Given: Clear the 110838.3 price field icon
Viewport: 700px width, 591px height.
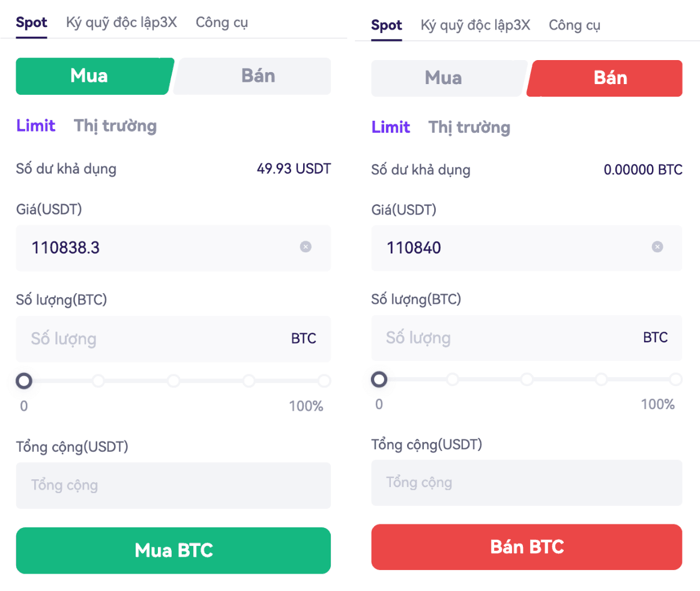Looking at the screenshot, I should pos(306,247).
